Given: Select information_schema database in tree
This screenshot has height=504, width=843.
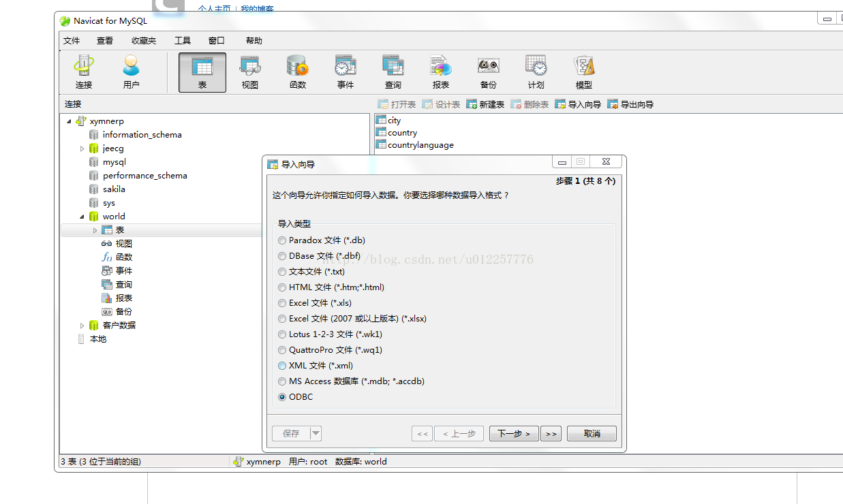Looking at the screenshot, I should (135, 135).
